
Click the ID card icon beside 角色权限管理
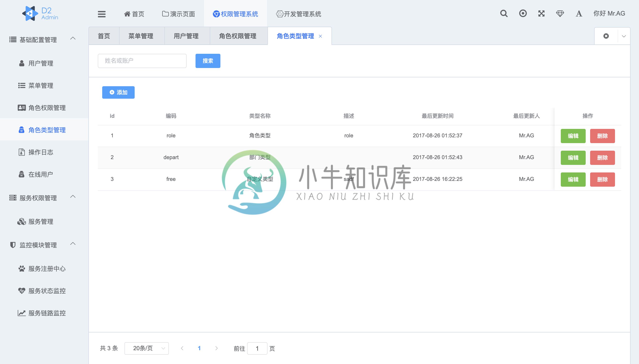(22, 108)
